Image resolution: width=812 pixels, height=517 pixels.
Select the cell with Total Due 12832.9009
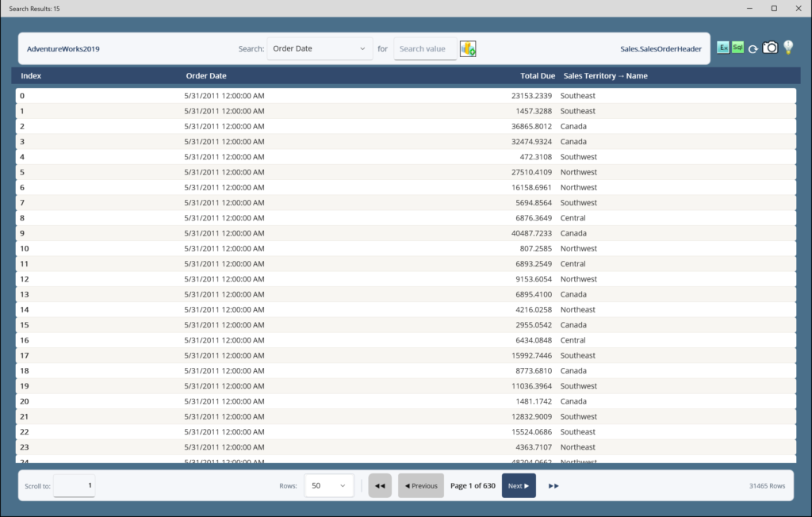pyautogui.click(x=531, y=416)
